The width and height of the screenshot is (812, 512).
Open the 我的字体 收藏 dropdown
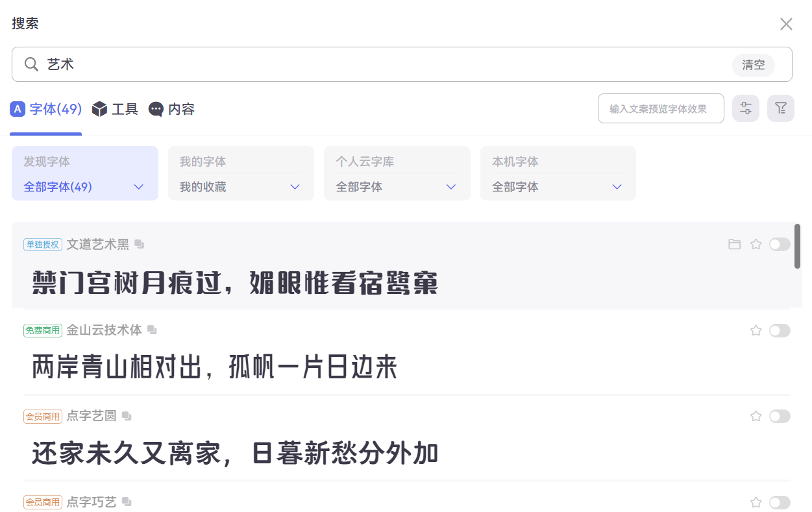(x=241, y=187)
